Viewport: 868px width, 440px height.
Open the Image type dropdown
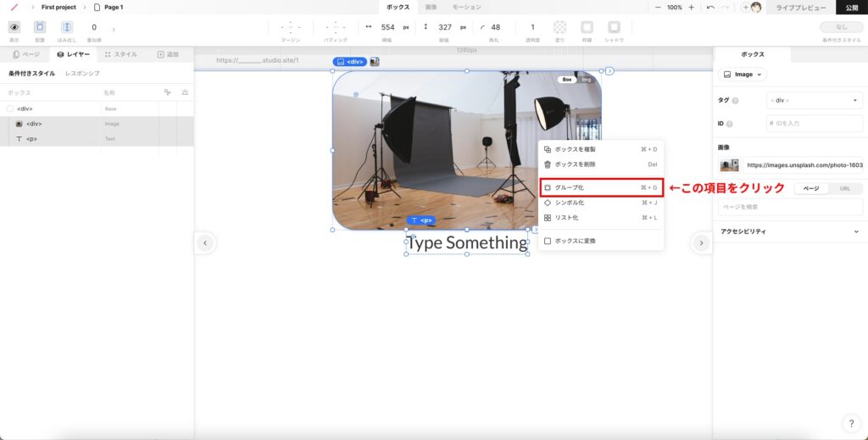[x=743, y=75]
